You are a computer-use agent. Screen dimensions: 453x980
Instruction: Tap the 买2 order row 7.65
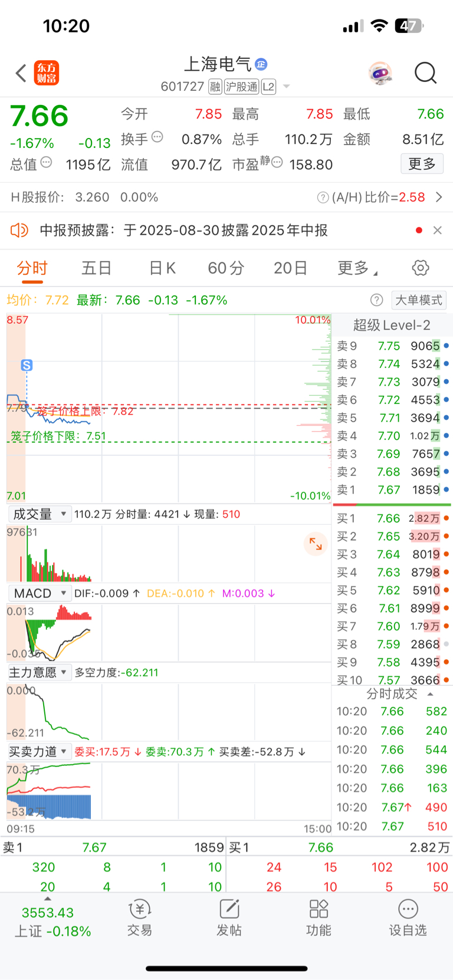pyautogui.click(x=393, y=537)
